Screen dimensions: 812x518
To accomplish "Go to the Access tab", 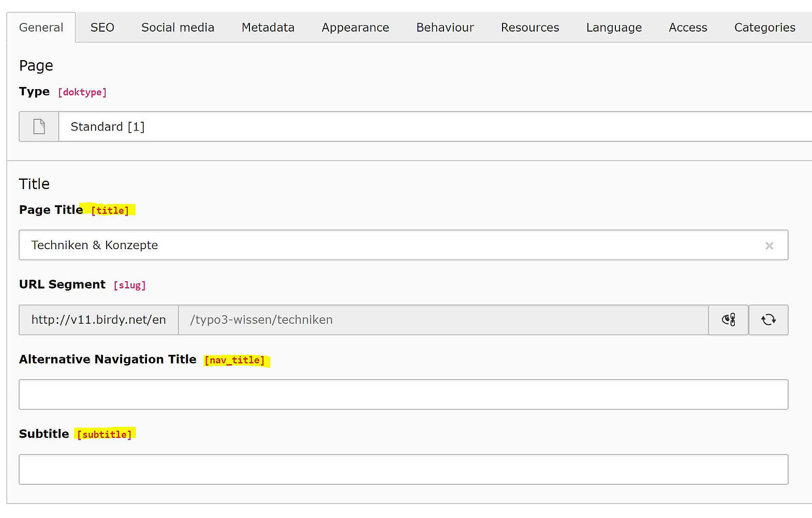I will pos(687,27).
